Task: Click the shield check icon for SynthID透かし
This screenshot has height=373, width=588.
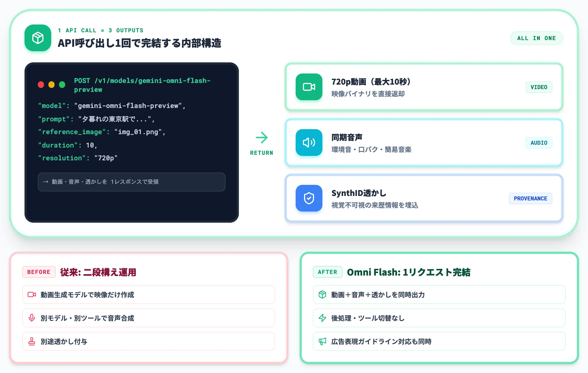Action: (x=309, y=198)
